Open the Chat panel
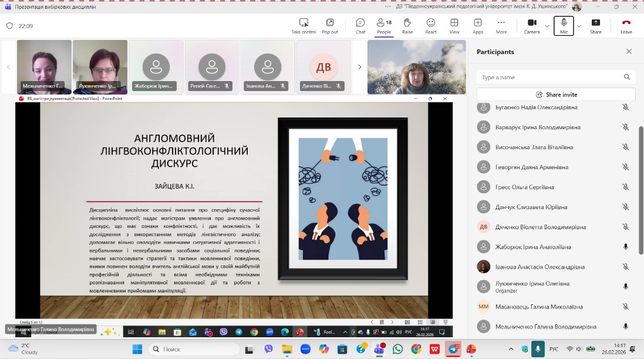This screenshot has height=359, width=644. pyautogui.click(x=360, y=25)
